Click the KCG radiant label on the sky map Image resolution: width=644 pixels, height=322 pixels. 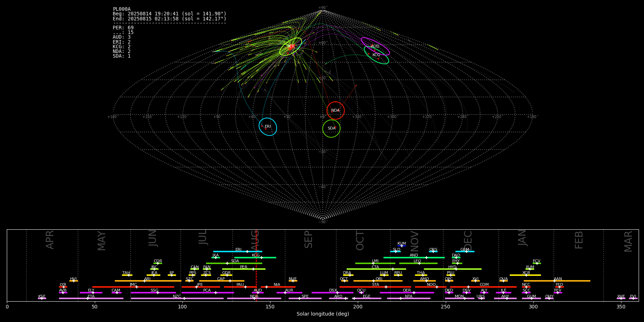click(376, 55)
